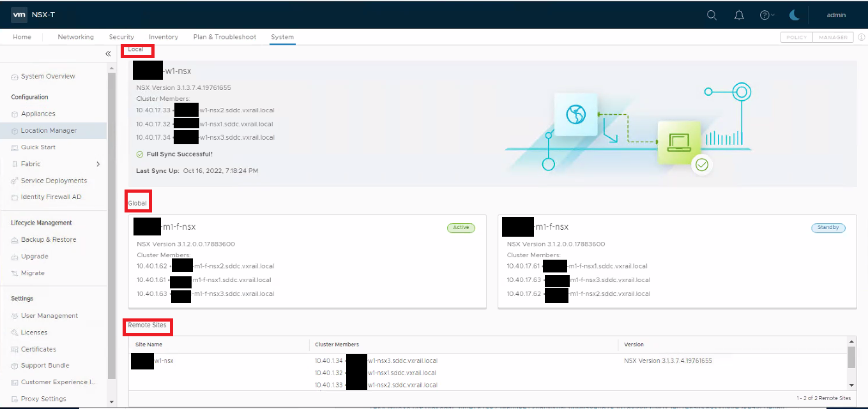Click the Fabric sidebar icon

pyautogui.click(x=15, y=164)
